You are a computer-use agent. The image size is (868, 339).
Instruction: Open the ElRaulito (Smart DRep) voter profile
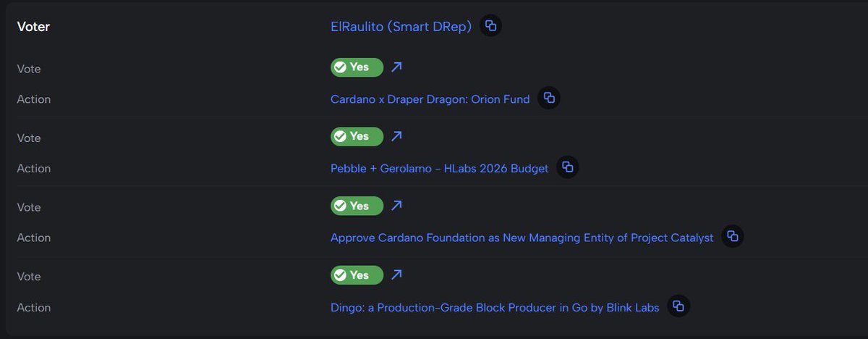(x=401, y=27)
